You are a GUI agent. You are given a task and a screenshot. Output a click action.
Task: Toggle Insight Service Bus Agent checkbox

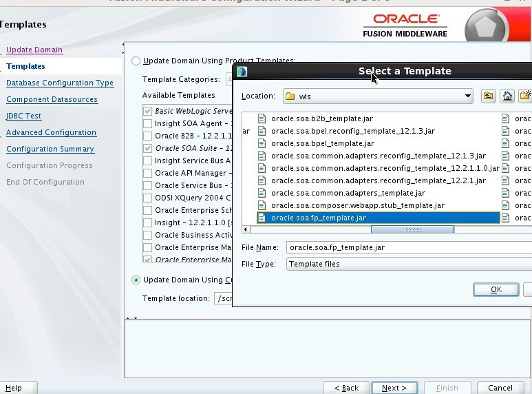point(147,160)
